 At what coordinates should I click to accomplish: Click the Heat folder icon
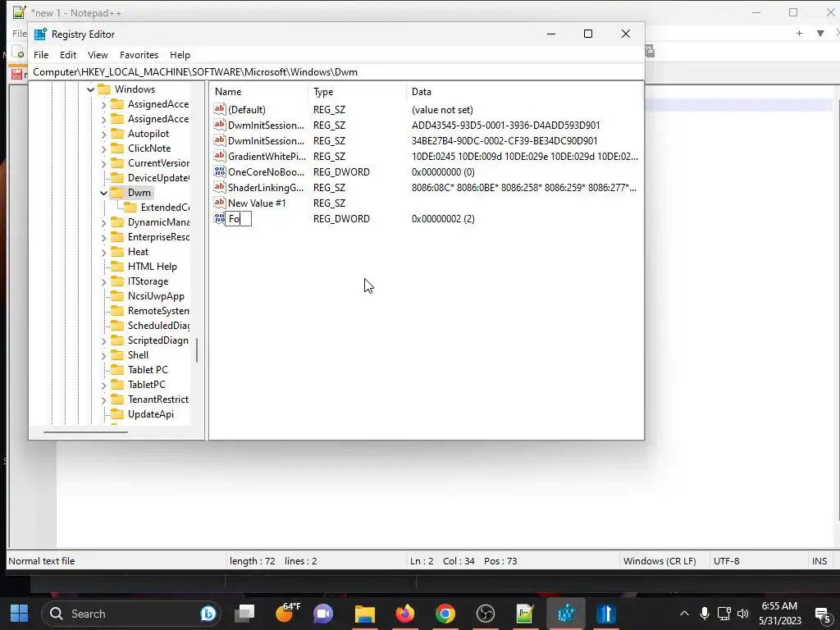(117, 251)
